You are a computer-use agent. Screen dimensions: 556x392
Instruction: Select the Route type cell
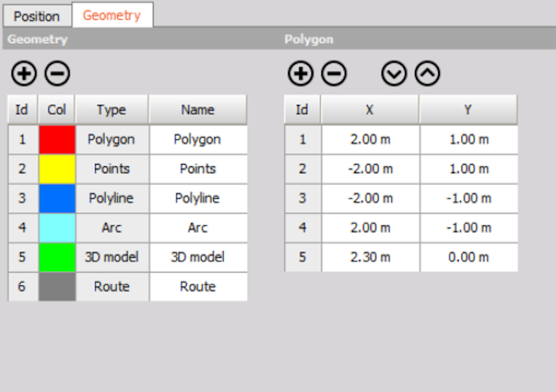112,286
